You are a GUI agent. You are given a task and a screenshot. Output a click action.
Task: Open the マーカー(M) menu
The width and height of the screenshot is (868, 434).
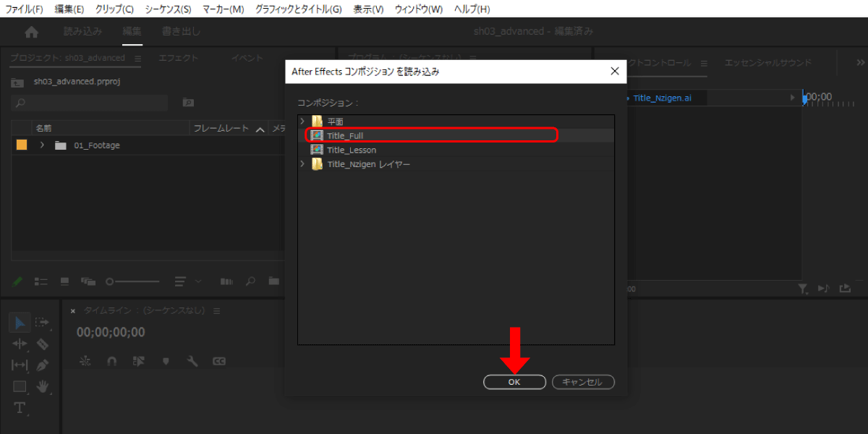[x=224, y=9]
